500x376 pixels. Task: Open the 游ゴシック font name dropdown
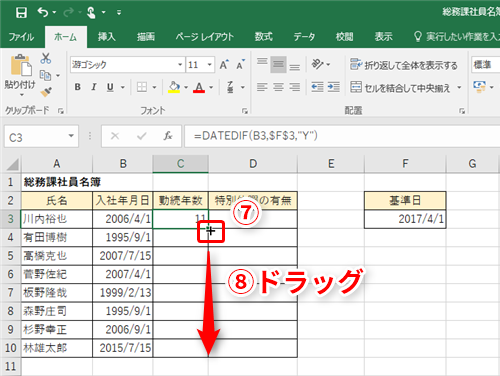pyautogui.click(x=180, y=65)
